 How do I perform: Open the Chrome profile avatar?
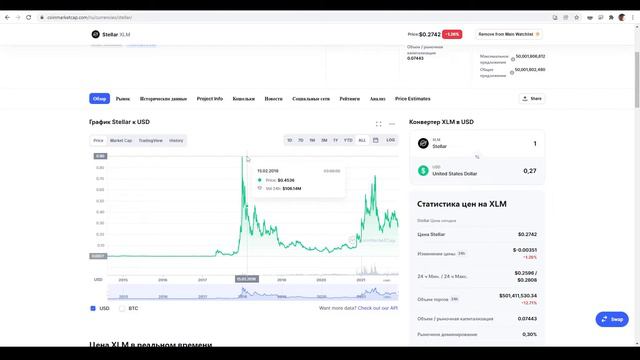coord(622,18)
